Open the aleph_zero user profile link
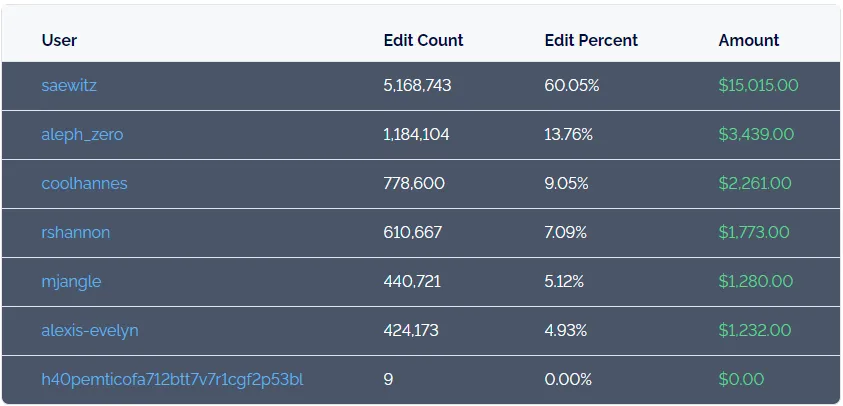 point(82,134)
